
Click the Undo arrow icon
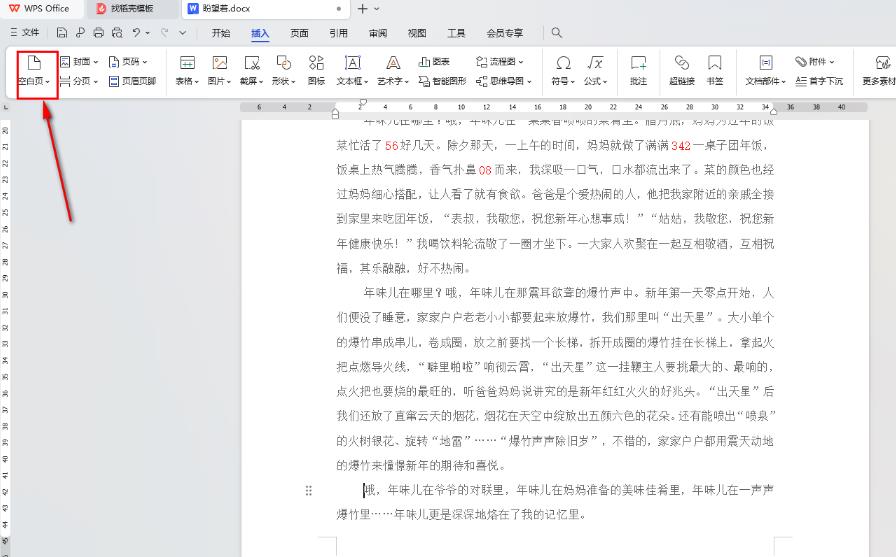(136, 33)
